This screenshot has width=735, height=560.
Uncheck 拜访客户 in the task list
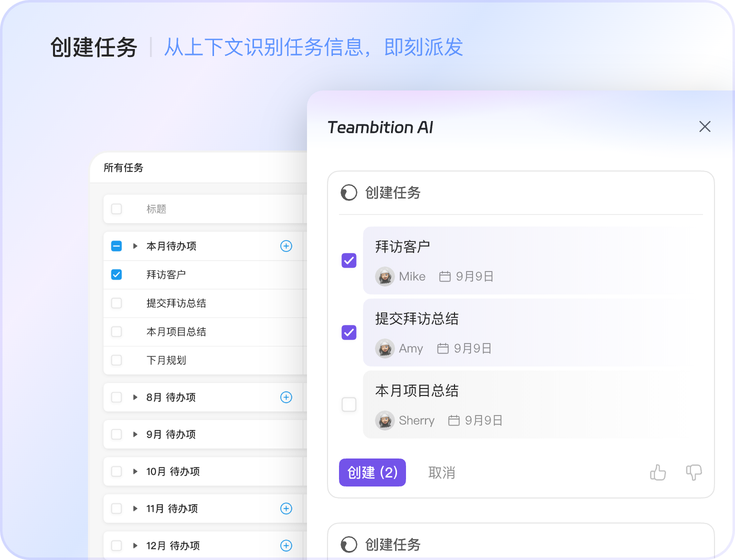click(116, 274)
